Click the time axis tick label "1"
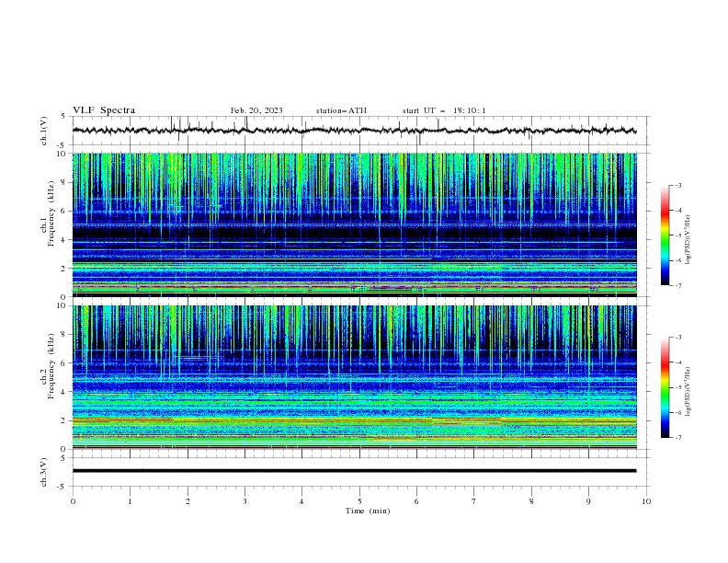Screen dimensions: 728x563 (130, 501)
